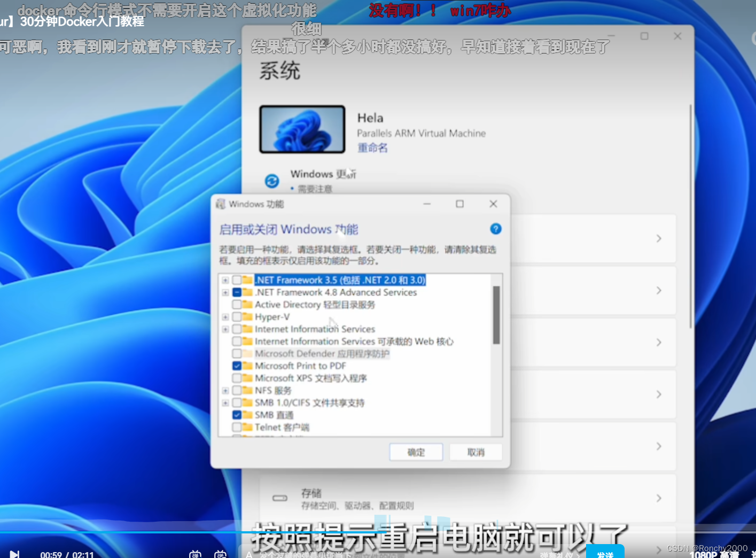Select the SMB 直通 row label
This screenshot has width=756, height=558.
tap(274, 415)
